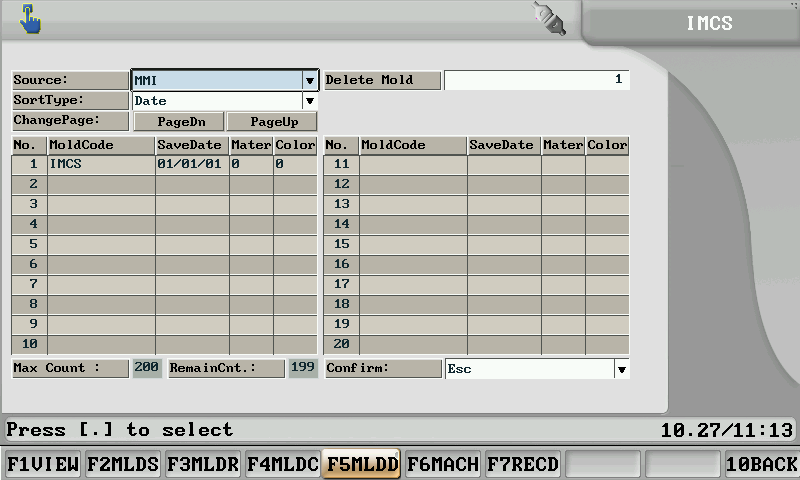800x480 pixels.
Task: Select the highlighted F5MLDD tab
Action: point(361,464)
